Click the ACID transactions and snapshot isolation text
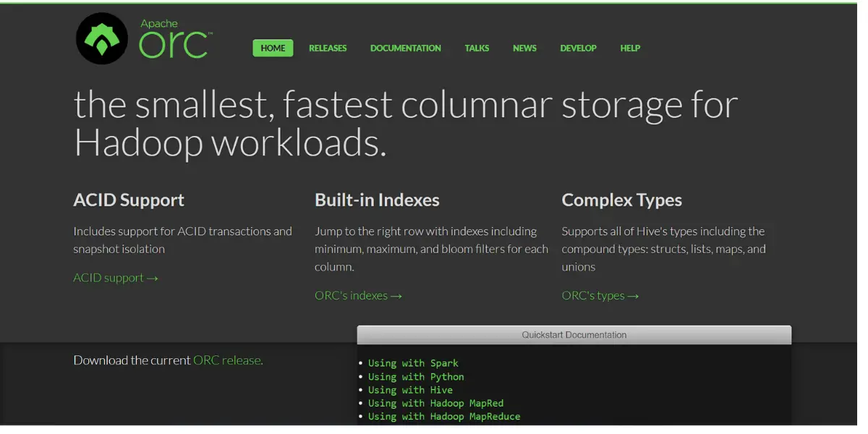 tap(183, 240)
